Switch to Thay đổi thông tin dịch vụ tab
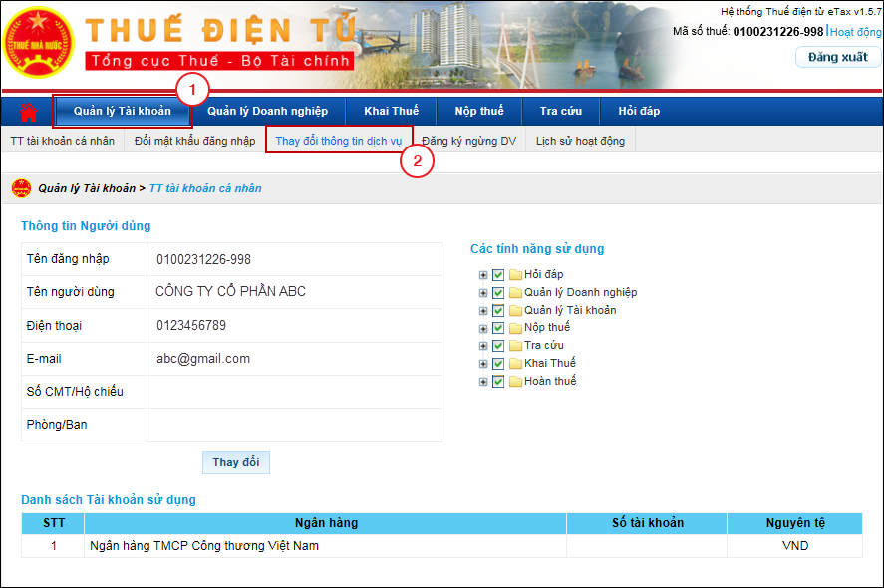Image resolution: width=884 pixels, height=588 pixels. pos(339,141)
